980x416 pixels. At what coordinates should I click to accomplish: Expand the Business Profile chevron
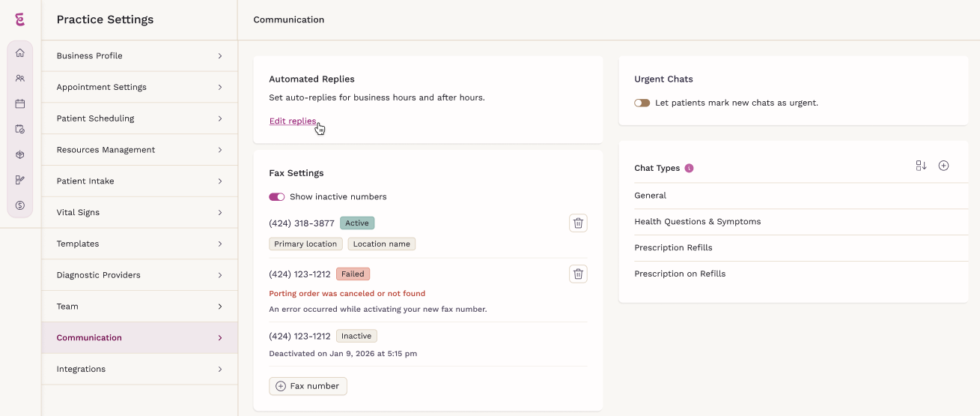click(x=220, y=55)
